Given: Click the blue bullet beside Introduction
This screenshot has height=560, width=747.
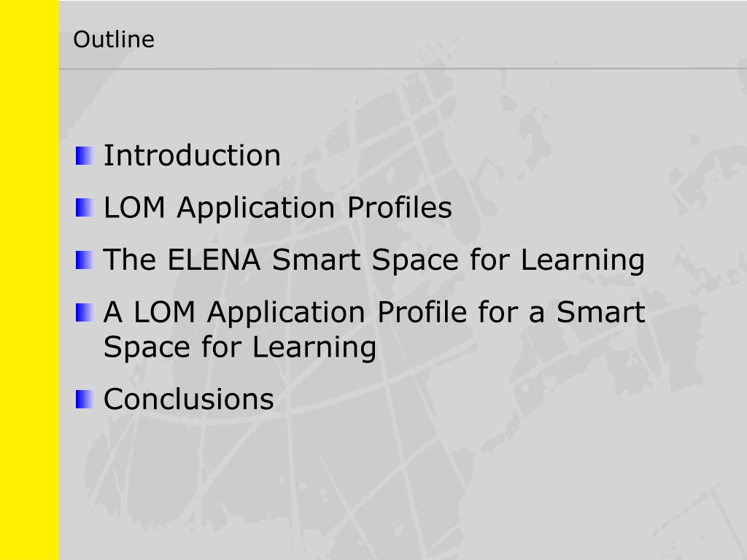Looking at the screenshot, I should pyautogui.click(x=84, y=156).
